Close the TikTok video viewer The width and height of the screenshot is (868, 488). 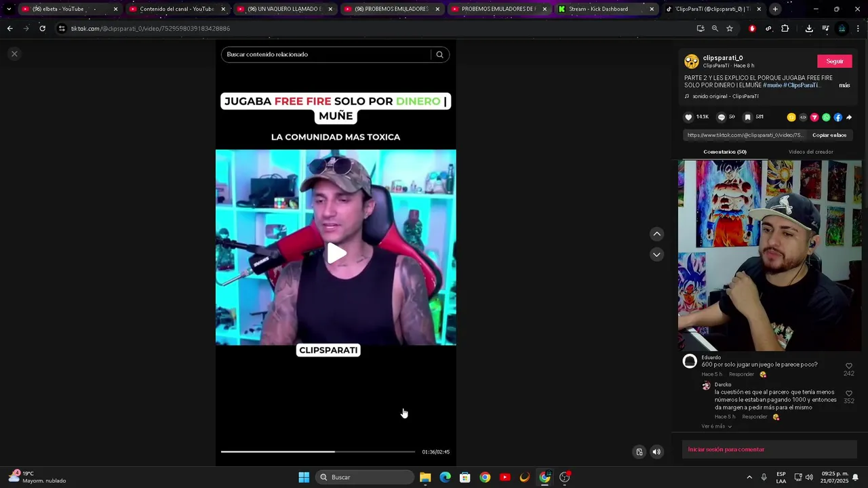pyautogui.click(x=14, y=54)
